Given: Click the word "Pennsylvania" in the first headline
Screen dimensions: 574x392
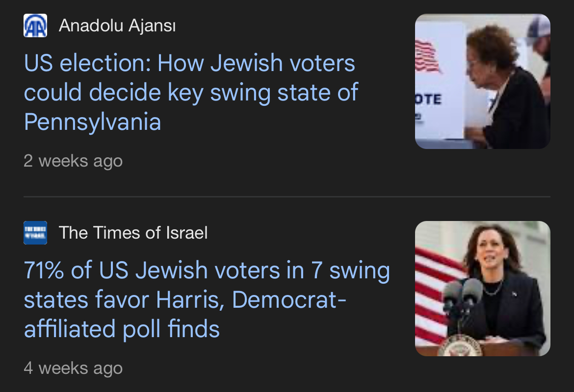Looking at the screenshot, I should click(x=92, y=122).
